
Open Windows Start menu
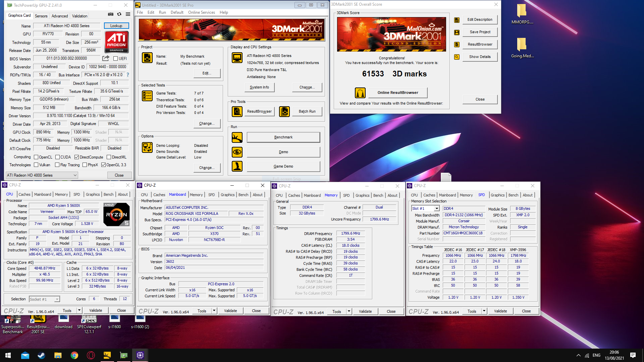(8, 355)
